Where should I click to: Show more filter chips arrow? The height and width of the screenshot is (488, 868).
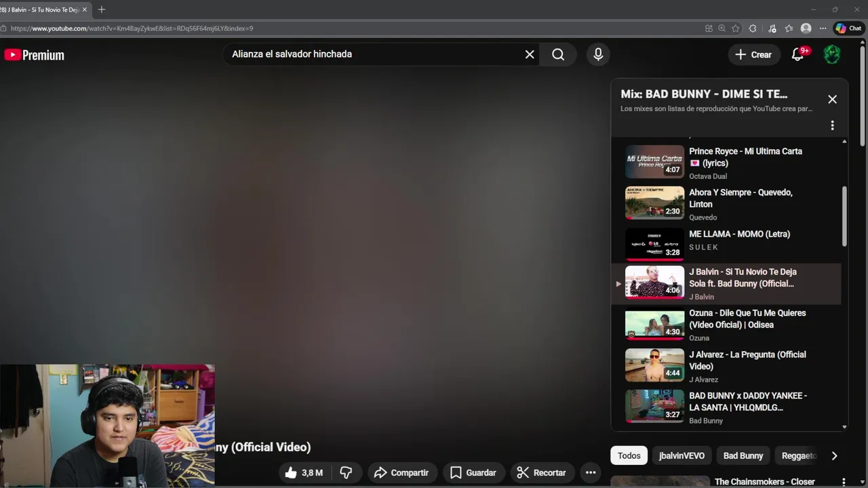click(x=834, y=455)
